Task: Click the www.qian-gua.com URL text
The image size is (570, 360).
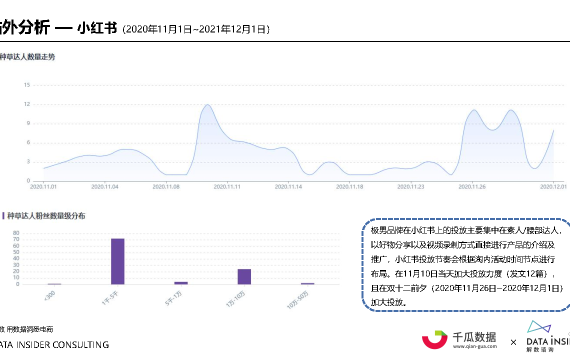Action: 474,347
